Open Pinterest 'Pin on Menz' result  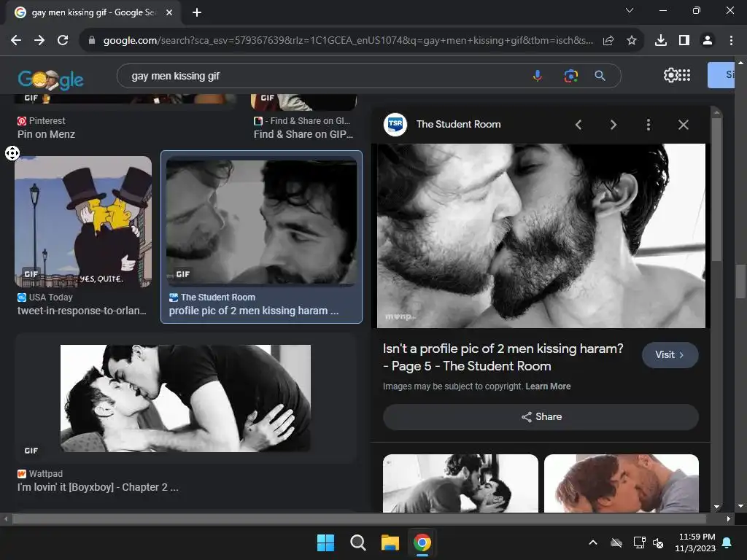coord(46,134)
